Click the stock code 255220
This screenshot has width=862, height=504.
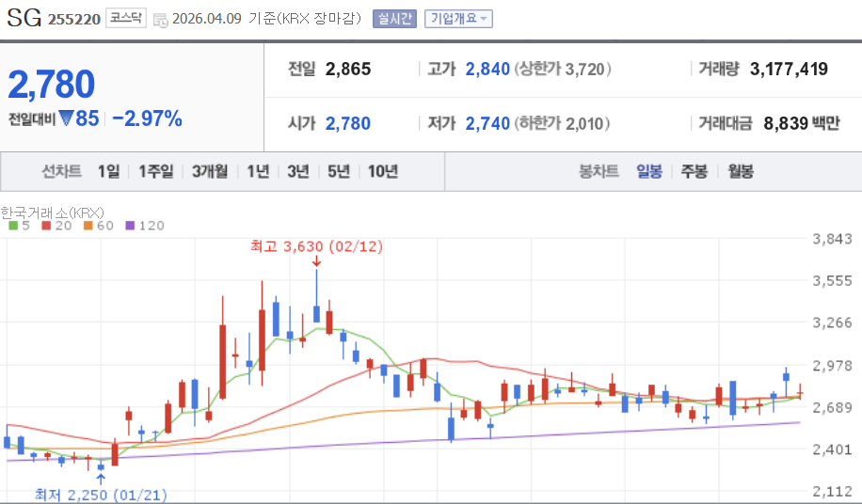pos(74,19)
